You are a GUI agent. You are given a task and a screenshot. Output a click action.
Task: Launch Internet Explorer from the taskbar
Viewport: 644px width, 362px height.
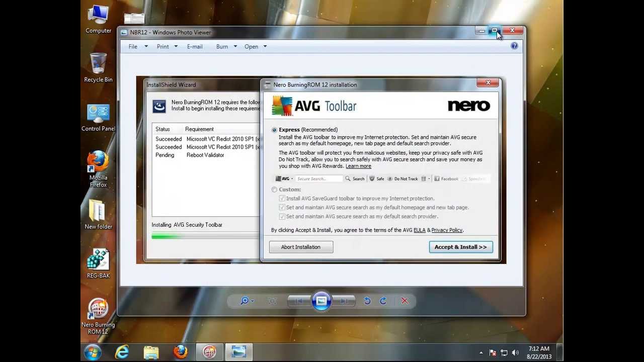pyautogui.click(x=122, y=352)
